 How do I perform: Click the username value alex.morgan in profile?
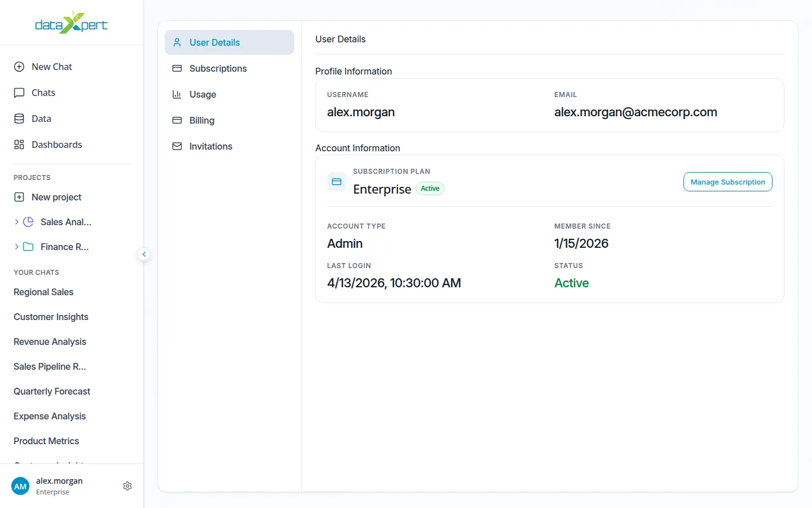[x=361, y=112]
